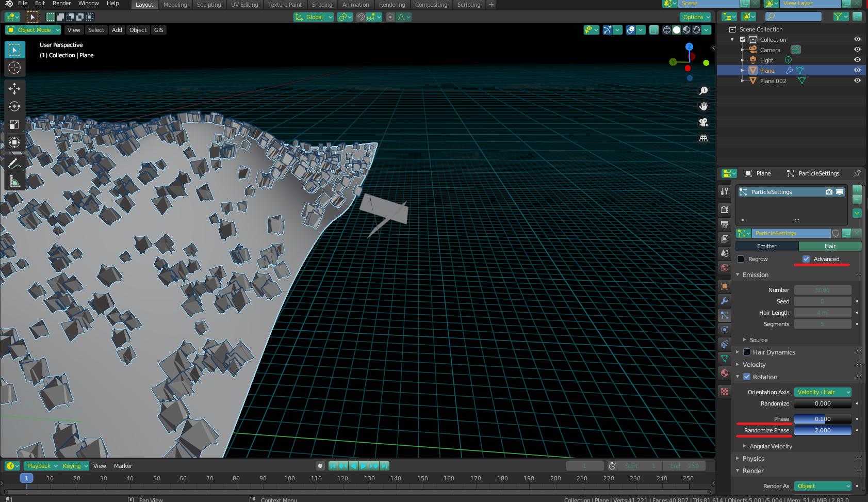Toggle visibility of Plane.002
Screen dimensions: 868x502
(x=857, y=80)
